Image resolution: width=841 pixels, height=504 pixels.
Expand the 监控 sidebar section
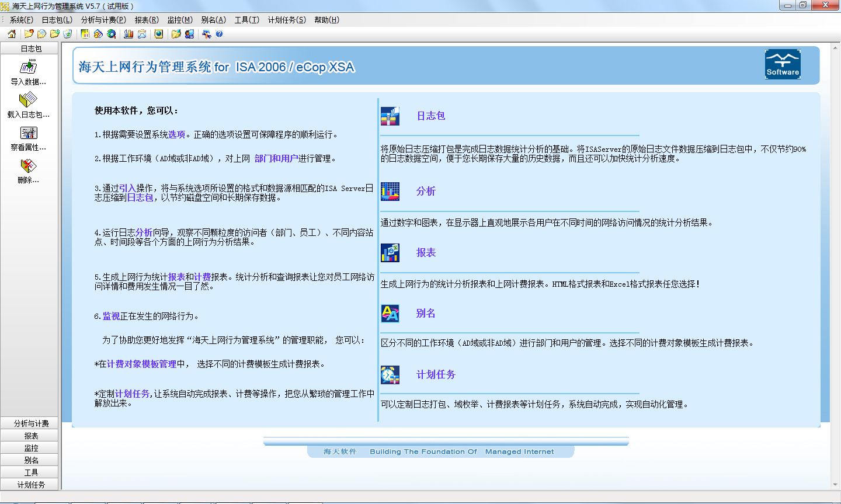(x=31, y=448)
